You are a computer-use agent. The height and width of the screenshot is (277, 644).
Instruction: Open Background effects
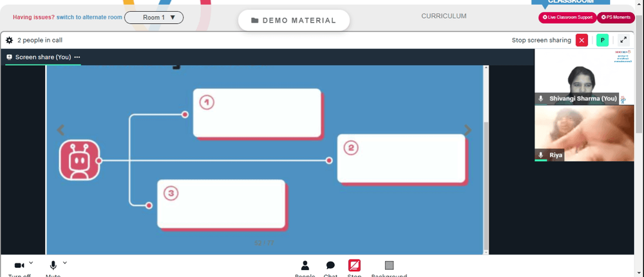[389, 265]
